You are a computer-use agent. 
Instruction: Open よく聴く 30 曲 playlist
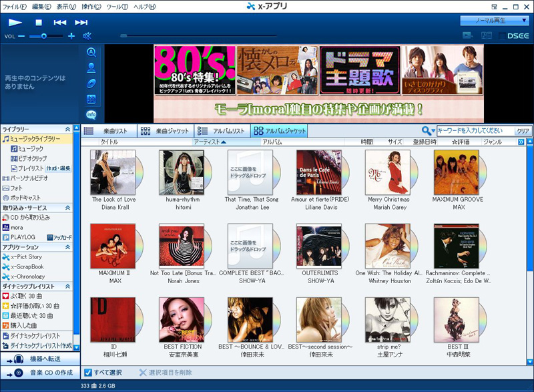(x=23, y=297)
